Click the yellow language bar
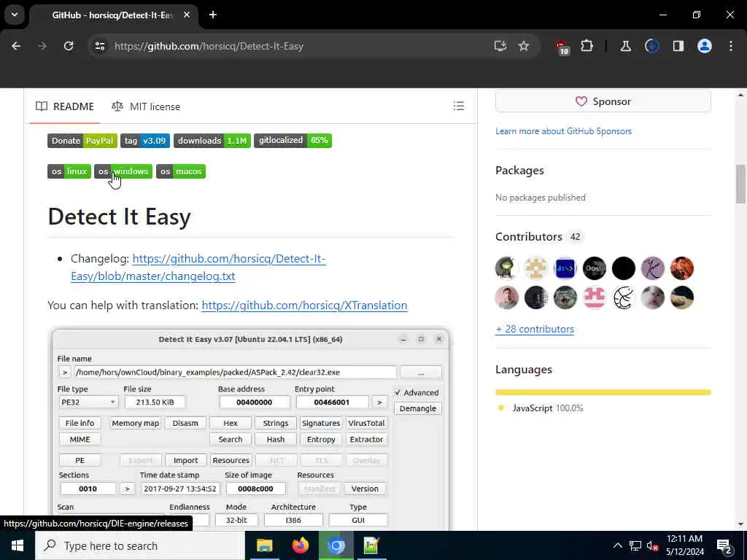The width and height of the screenshot is (747, 560). 603,392
